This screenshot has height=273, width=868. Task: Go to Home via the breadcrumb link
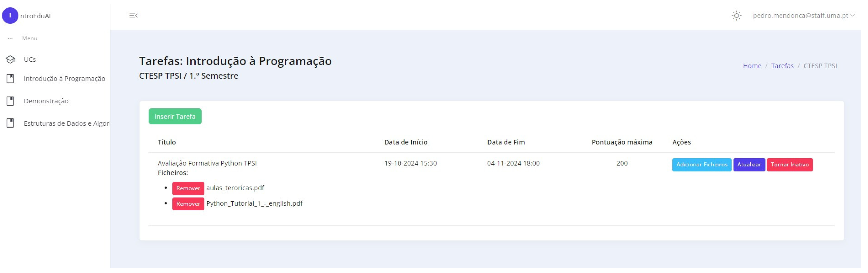(752, 66)
